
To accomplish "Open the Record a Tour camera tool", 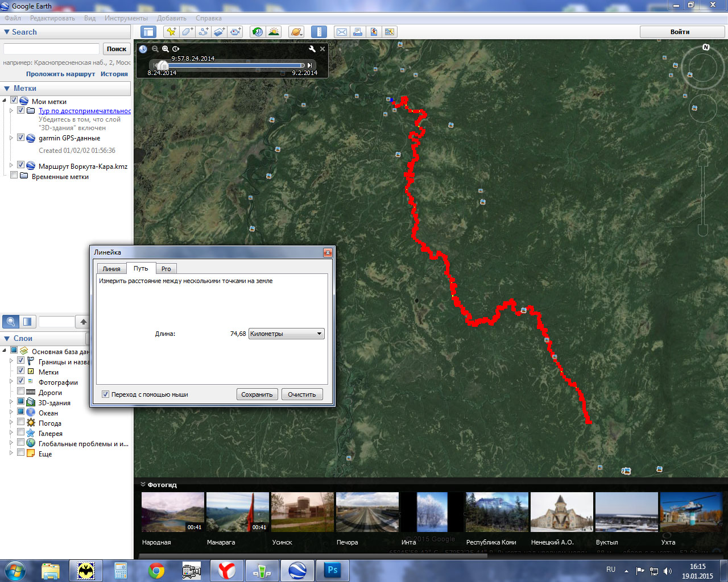I will tap(235, 32).
